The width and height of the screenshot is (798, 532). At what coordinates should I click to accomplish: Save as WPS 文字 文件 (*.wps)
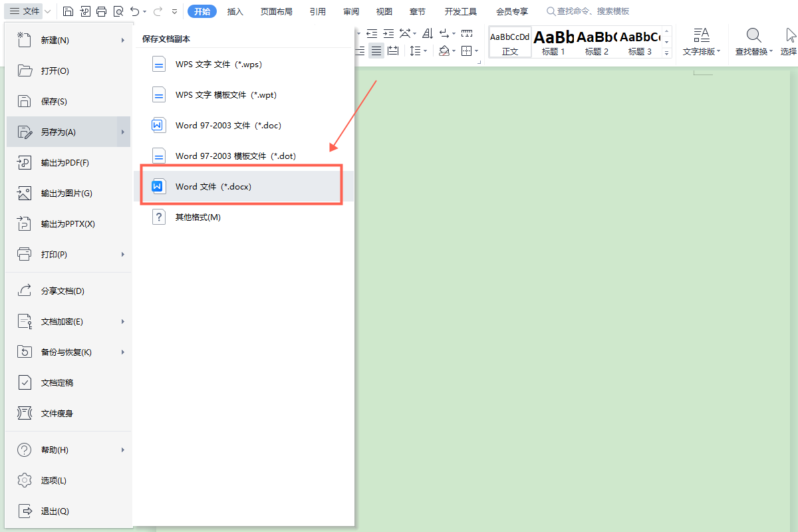click(x=243, y=64)
